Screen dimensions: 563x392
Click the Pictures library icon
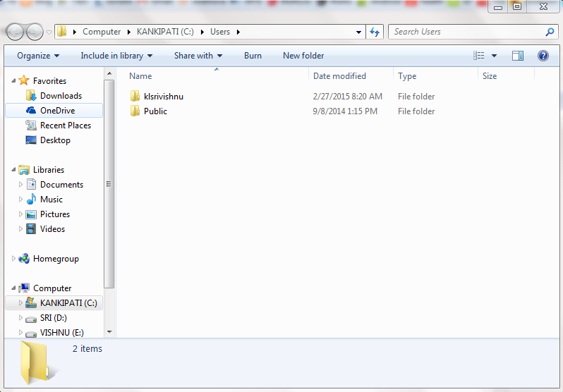pos(31,214)
